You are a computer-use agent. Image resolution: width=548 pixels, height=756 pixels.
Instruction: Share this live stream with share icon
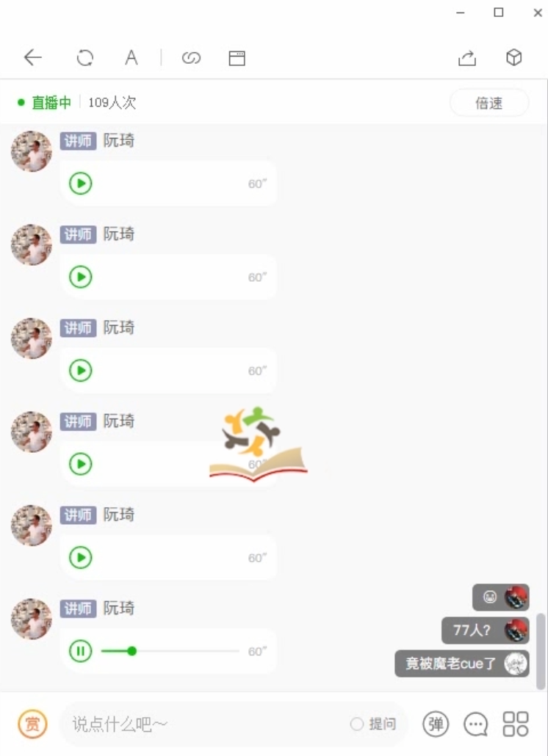tap(467, 58)
